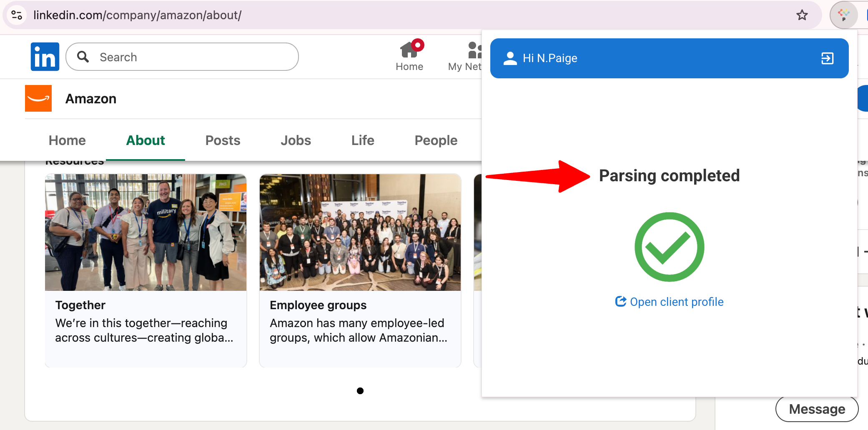The height and width of the screenshot is (430, 868).
Task: Click the "We're in this together" description
Action: (144, 330)
